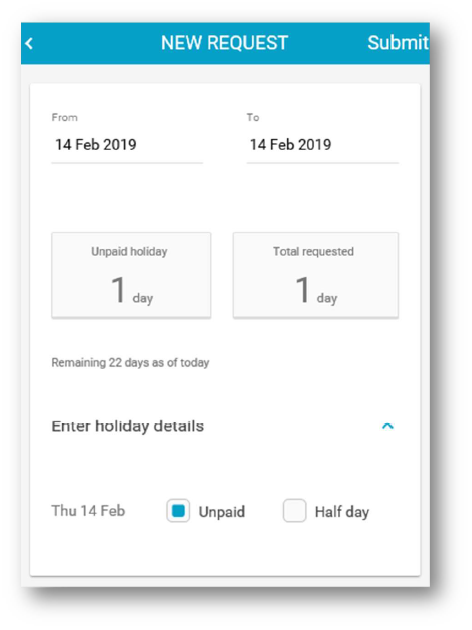Click the Enter holiday details heading
Image resolution: width=472 pixels, height=630 pixels.
tap(128, 426)
